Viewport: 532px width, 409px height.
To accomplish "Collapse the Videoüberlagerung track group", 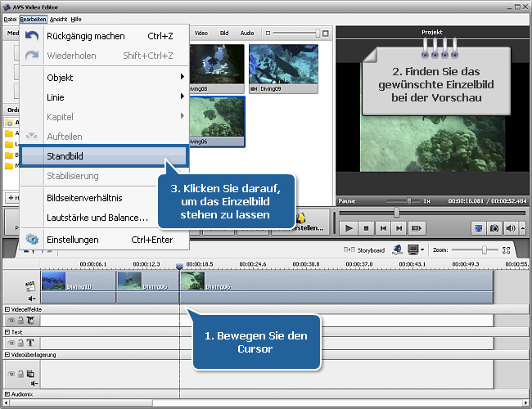I will coord(7,355).
